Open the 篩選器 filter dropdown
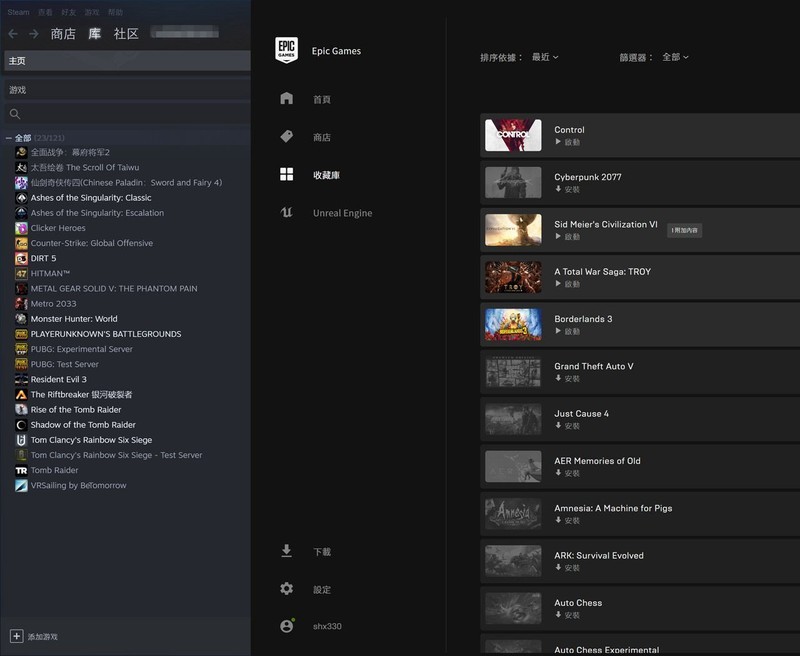 (675, 57)
